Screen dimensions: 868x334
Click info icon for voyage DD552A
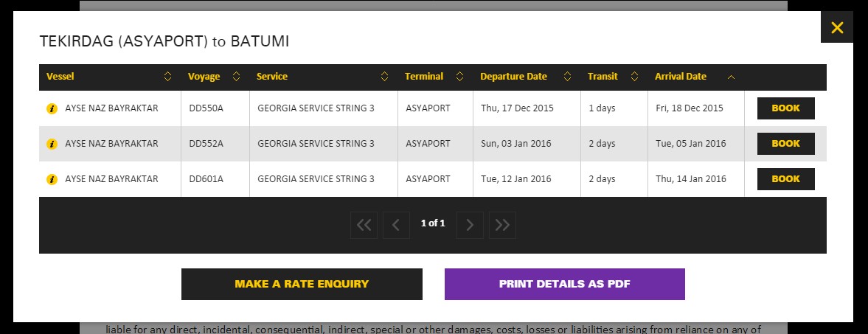[52, 144]
